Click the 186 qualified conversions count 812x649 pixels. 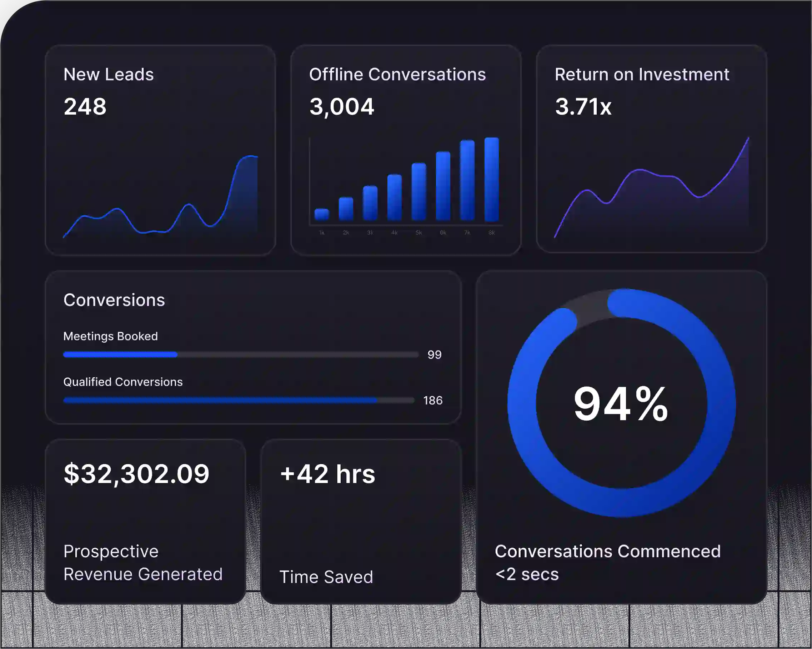[x=433, y=400]
